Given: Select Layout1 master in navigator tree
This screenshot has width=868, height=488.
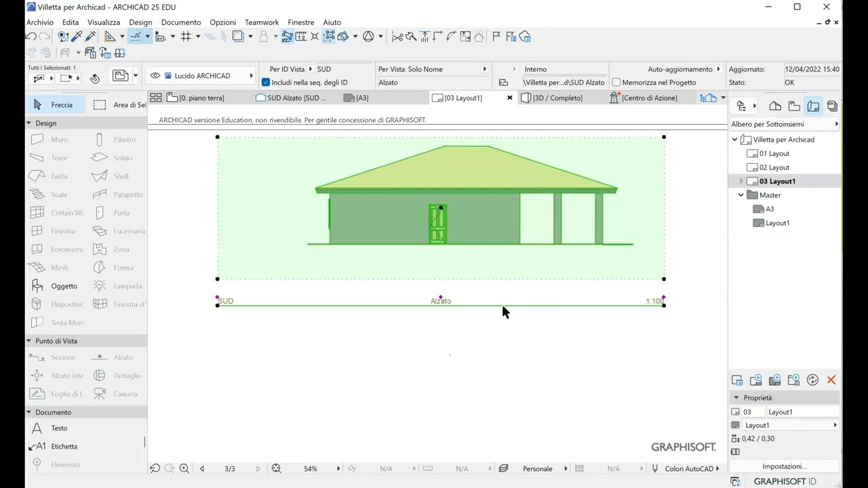Looking at the screenshot, I should coord(772,223).
